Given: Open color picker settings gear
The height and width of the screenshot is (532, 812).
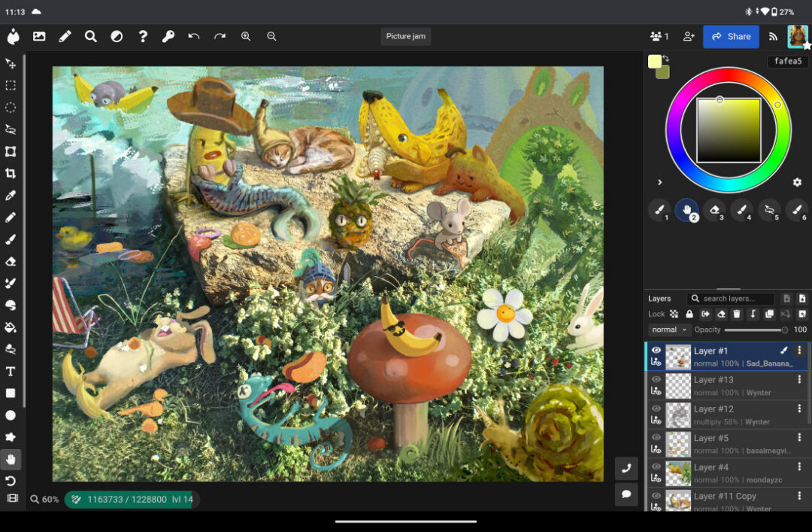Looking at the screenshot, I should point(797,182).
